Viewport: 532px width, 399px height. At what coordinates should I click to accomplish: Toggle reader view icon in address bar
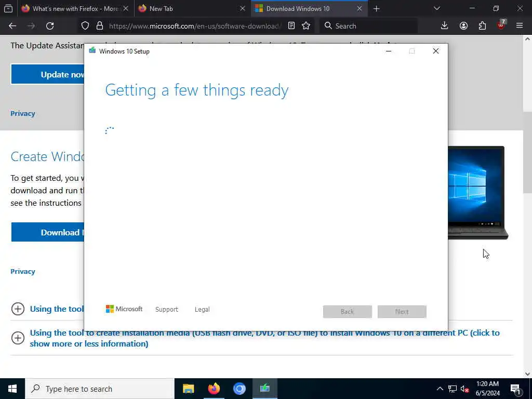click(x=291, y=26)
